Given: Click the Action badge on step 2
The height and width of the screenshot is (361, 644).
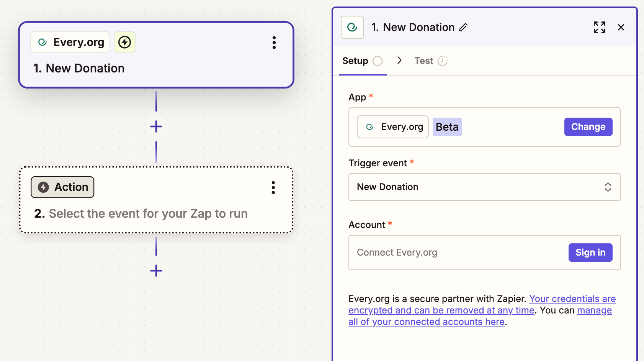Looking at the screenshot, I should coord(62,187).
